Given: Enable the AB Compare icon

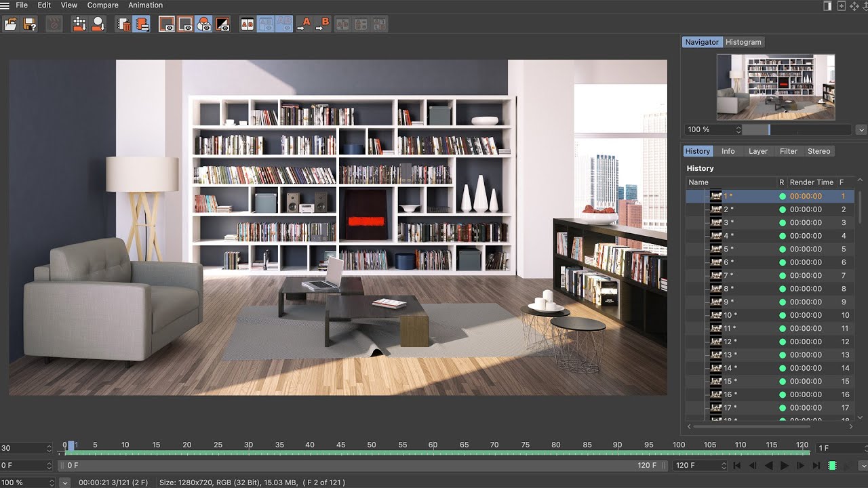Looking at the screenshot, I should coord(248,24).
